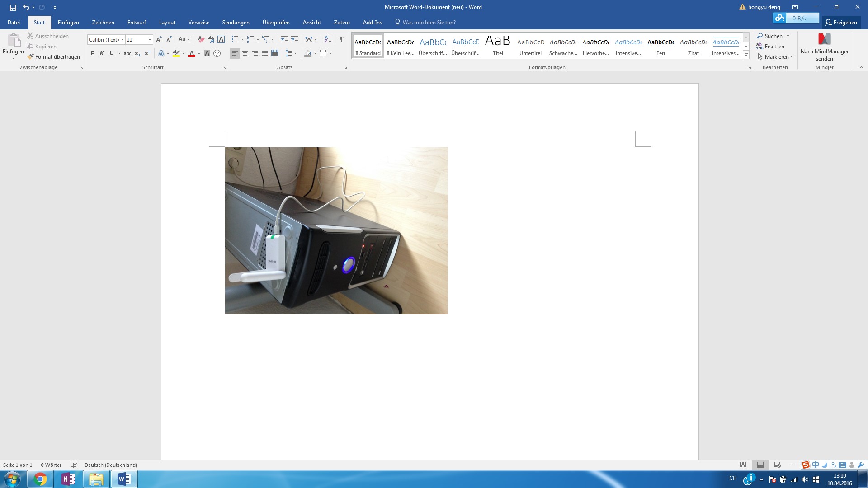Expand the Markieren dropdown
The width and height of the screenshot is (868, 488).
point(791,57)
